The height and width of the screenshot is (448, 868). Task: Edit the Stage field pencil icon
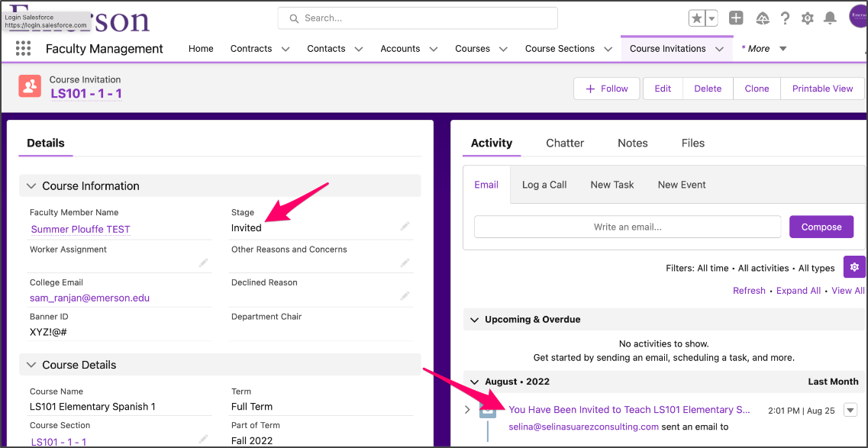coord(405,226)
